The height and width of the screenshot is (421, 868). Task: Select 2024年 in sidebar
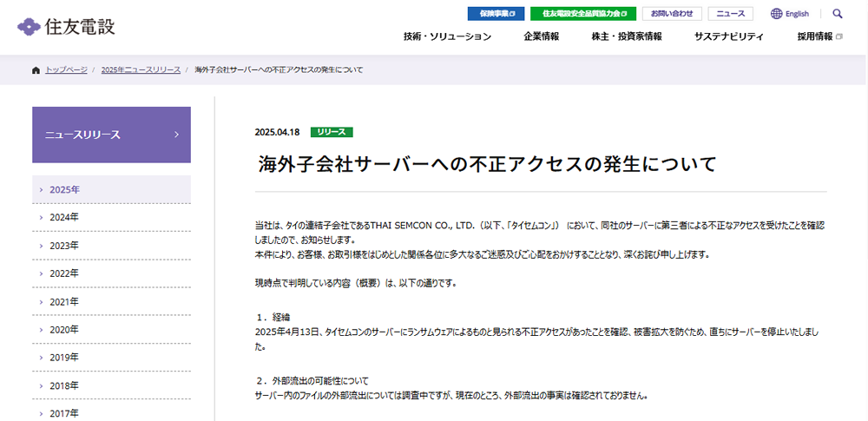click(x=111, y=218)
